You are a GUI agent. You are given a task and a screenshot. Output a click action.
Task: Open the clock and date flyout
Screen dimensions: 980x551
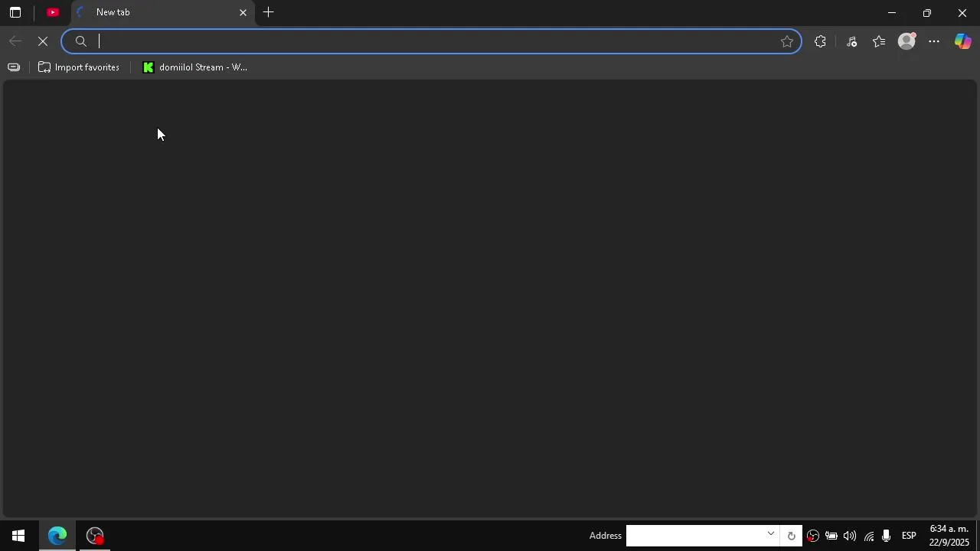point(949,536)
